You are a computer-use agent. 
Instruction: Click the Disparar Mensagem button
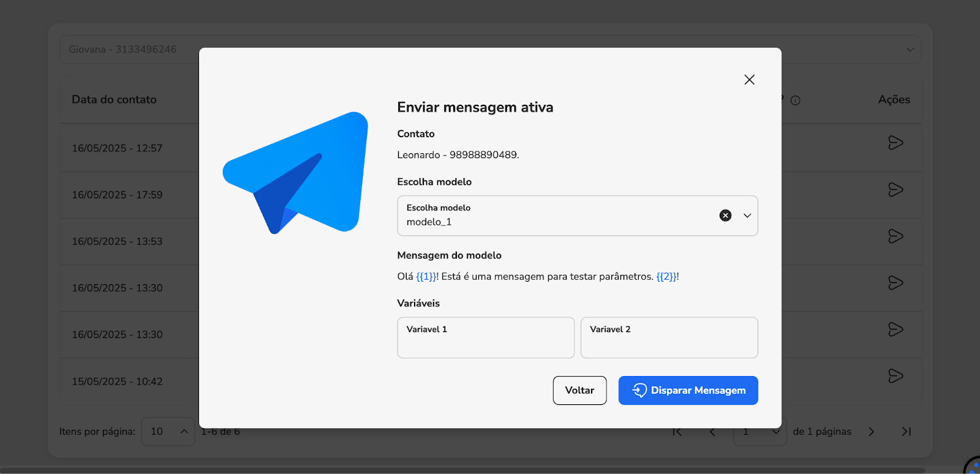[688, 391]
